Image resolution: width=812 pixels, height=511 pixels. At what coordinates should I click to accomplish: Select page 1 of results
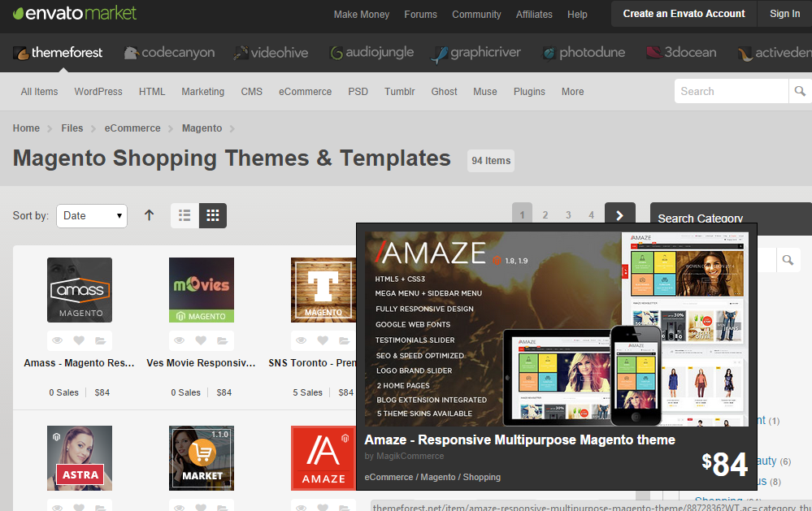[522, 215]
